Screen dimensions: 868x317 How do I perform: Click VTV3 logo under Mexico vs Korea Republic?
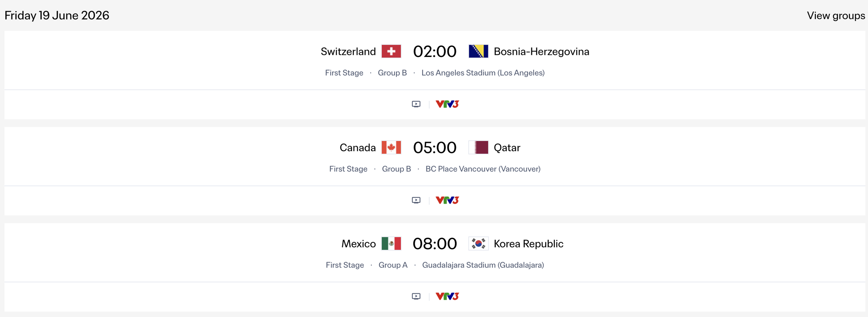coord(447,296)
